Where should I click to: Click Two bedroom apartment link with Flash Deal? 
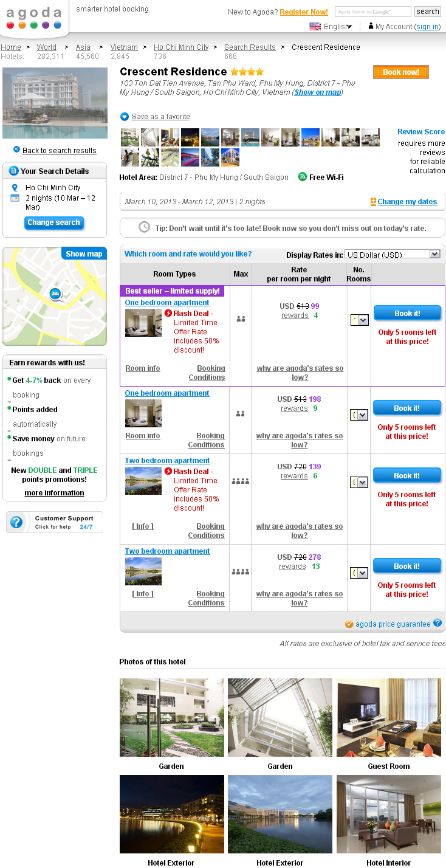(168, 461)
